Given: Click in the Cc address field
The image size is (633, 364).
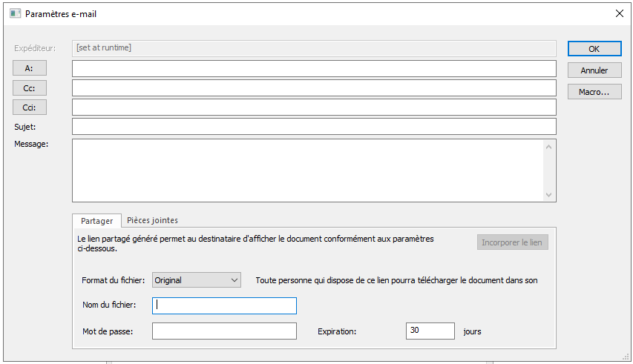Looking at the screenshot, I should [x=314, y=88].
